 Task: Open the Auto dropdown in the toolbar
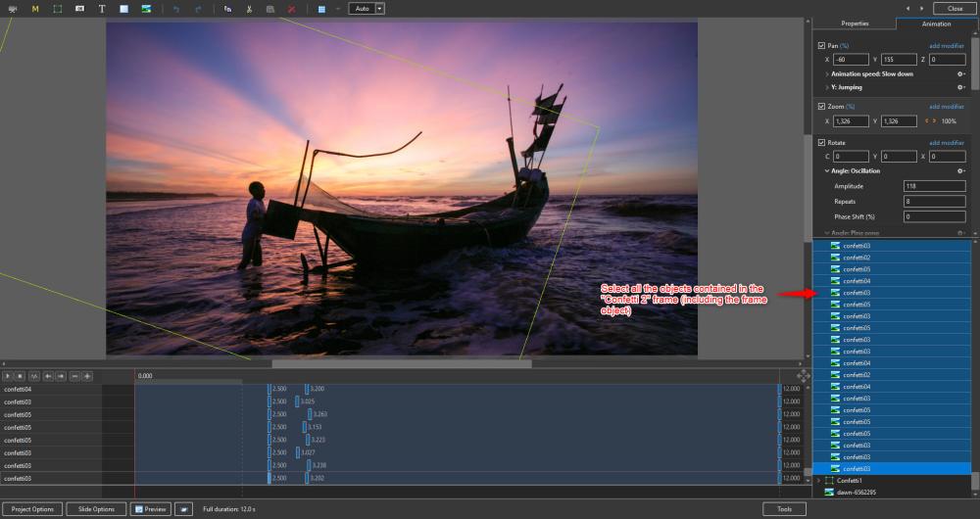tap(379, 8)
